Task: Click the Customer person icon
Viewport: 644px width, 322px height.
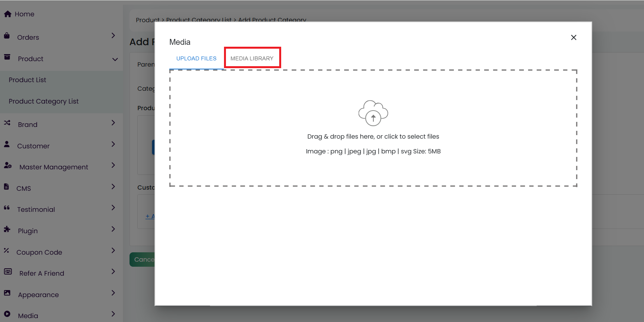Action: click(x=7, y=144)
